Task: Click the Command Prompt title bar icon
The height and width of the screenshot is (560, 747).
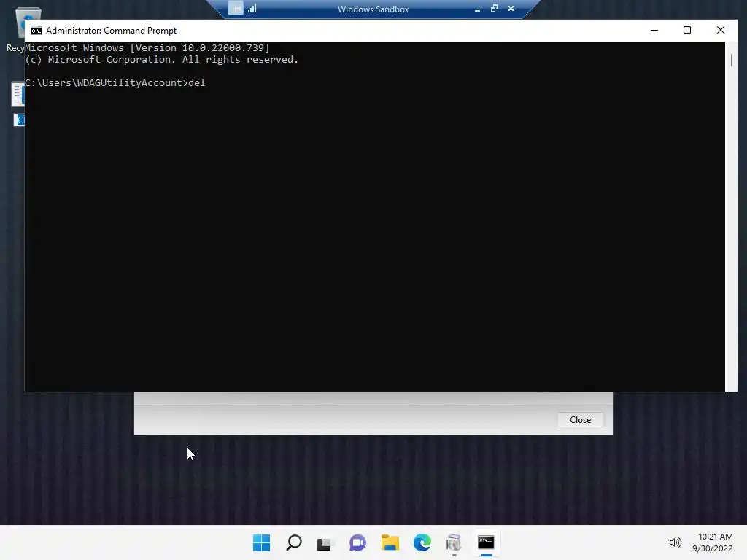Action: click(x=36, y=31)
